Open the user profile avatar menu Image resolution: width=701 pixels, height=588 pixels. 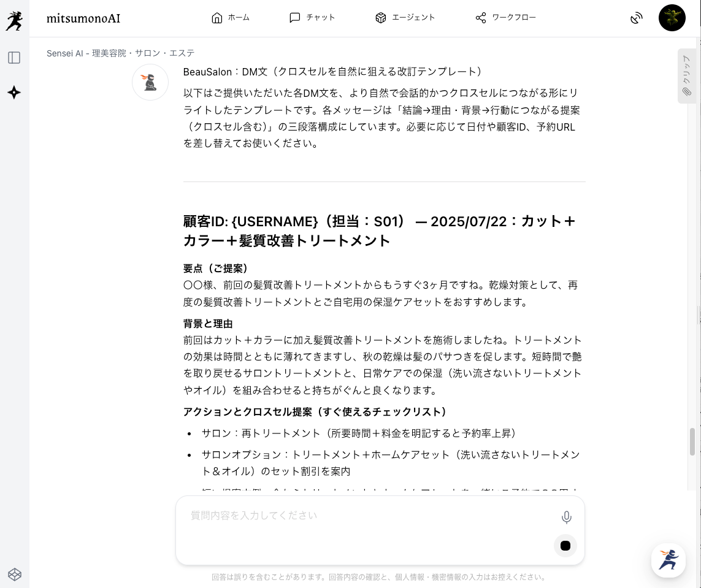tap(672, 18)
